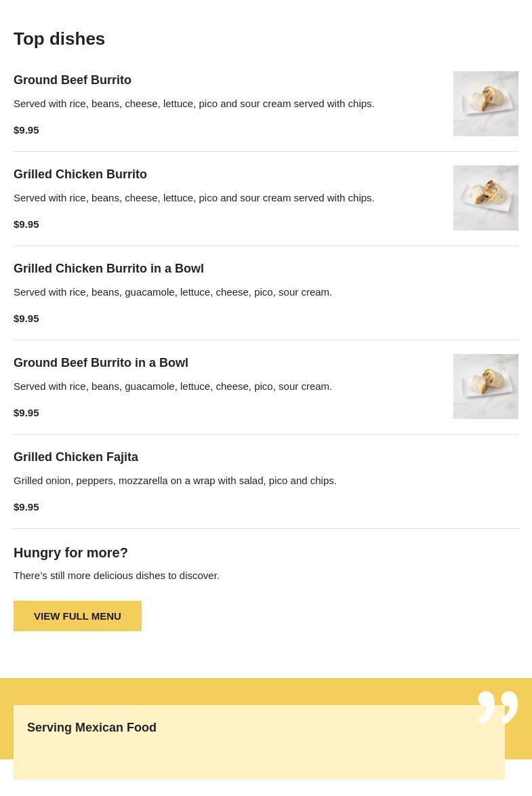Viewport: 532px width, 796px height.
Task: Open the Grilled Chicken Burrito dish title
Action: click(80, 174)
